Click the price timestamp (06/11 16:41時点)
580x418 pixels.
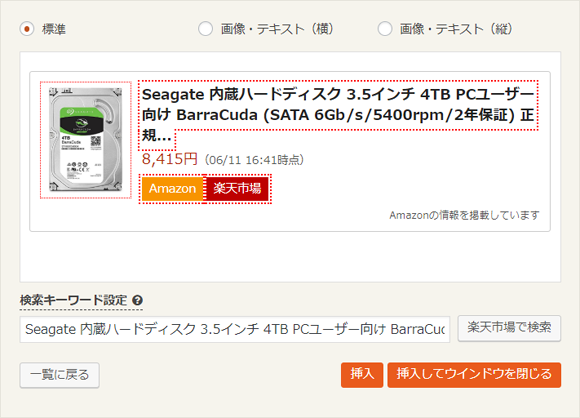pyautogui.click(x=254, y=160)
